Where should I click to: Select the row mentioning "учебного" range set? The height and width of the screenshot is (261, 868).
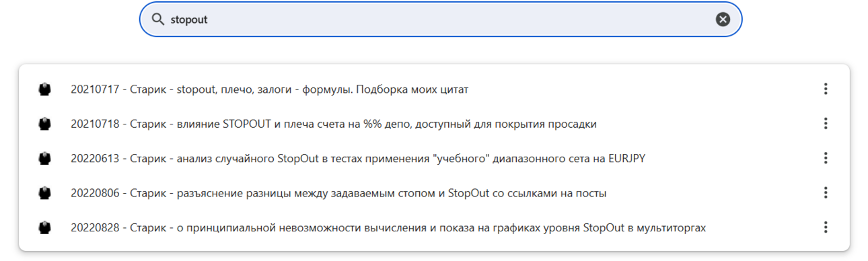(x=434, y=159)
